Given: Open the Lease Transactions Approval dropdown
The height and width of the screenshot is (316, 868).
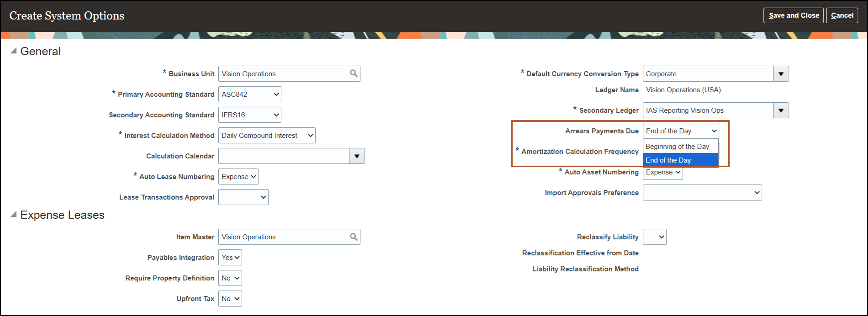Looking at the screenshot, I should [x=243, y=197].
